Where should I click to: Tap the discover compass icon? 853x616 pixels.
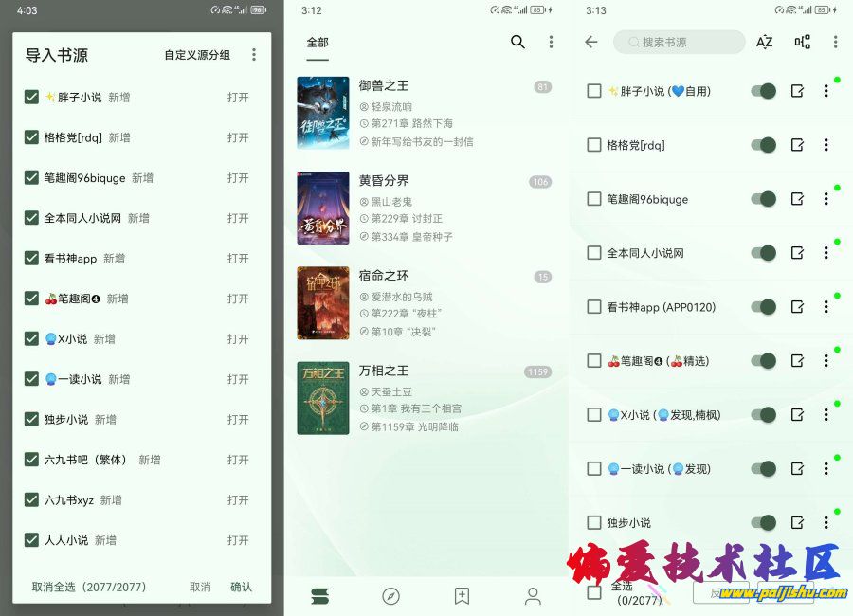pos(390,596)
